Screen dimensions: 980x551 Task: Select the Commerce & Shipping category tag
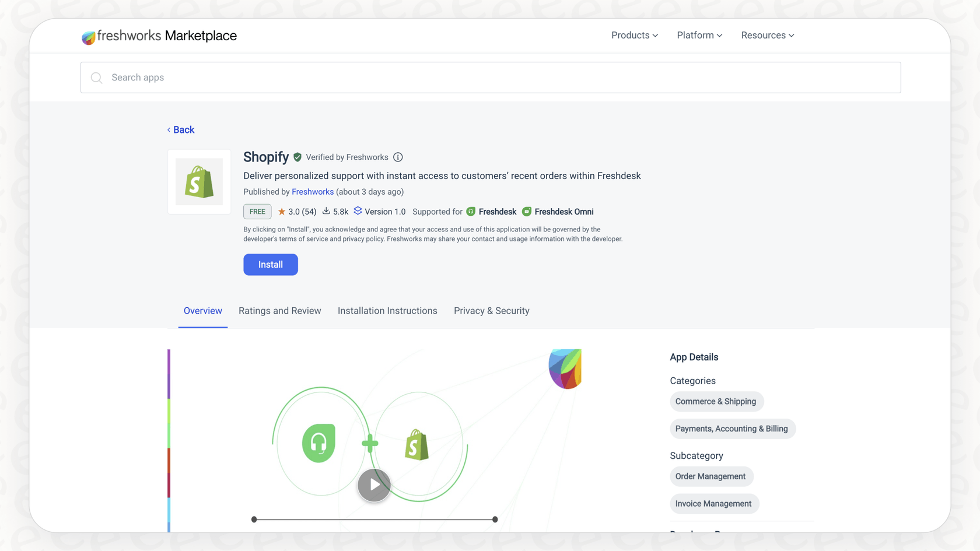coord(716,401)
